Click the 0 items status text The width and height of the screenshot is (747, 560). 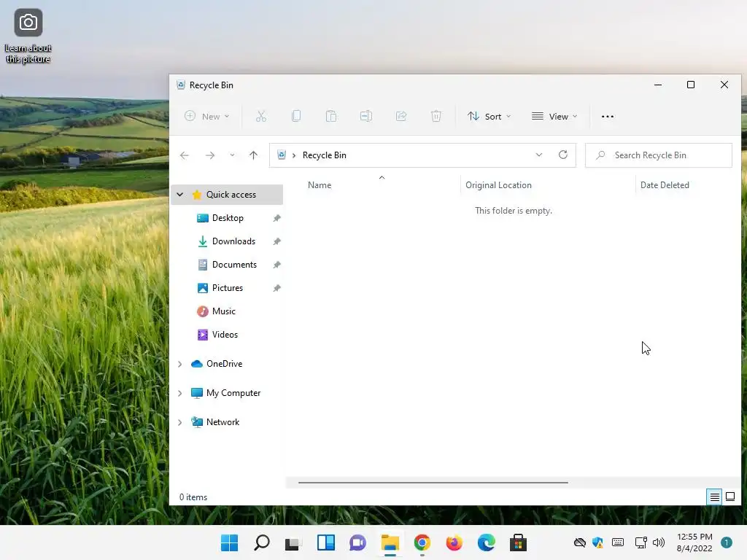tap(193, 497)
